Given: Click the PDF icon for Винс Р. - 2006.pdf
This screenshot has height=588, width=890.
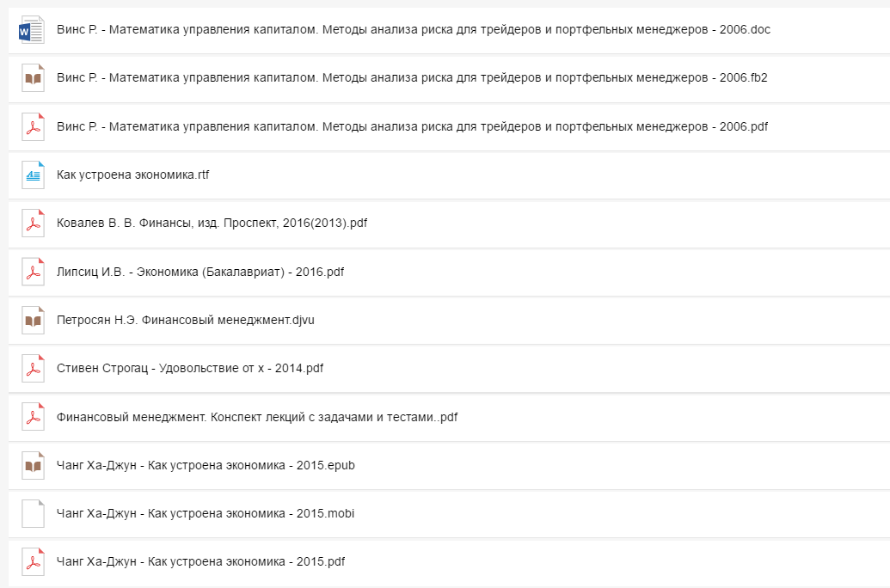Looking at the screenshot, I should (x=31, y=126).
